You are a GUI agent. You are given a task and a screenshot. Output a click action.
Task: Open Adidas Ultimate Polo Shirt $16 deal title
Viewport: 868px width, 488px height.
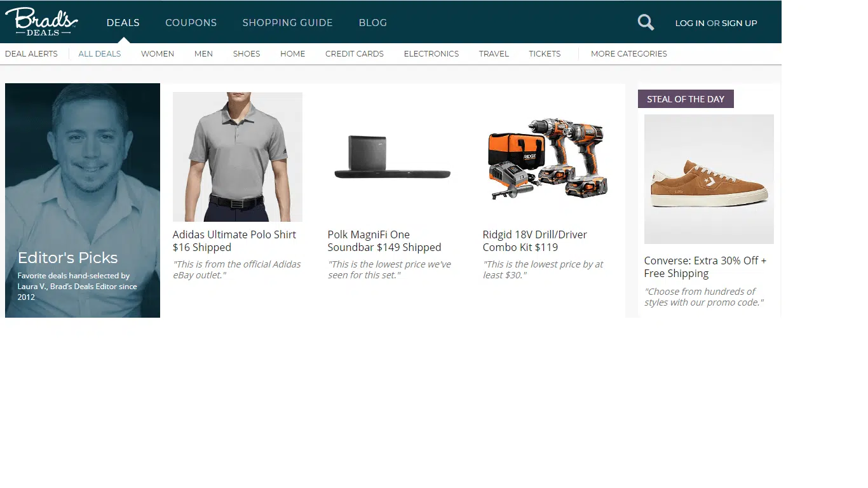click(234, 241)
